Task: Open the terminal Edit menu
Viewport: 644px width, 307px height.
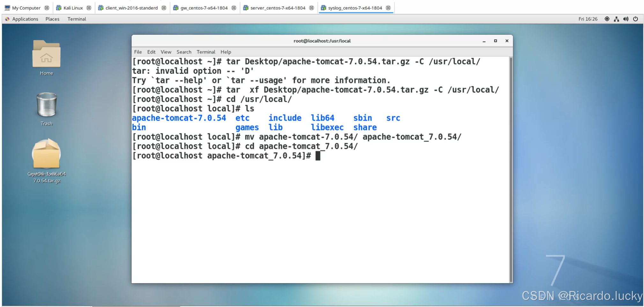Action: (x=151, y=52)
